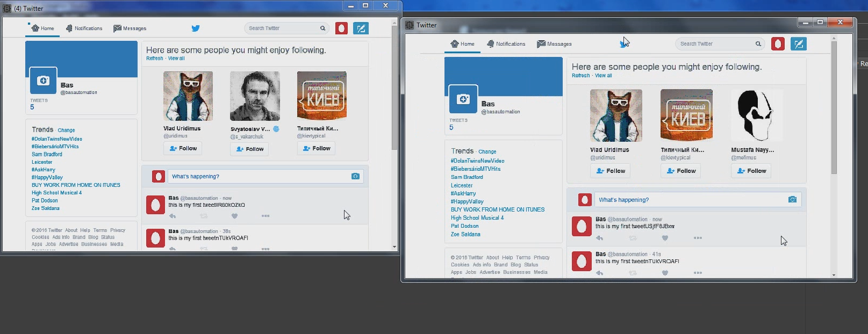Reply to the top tweet in left window
This screenshot has width=868, height=334.
coord(173,216)
